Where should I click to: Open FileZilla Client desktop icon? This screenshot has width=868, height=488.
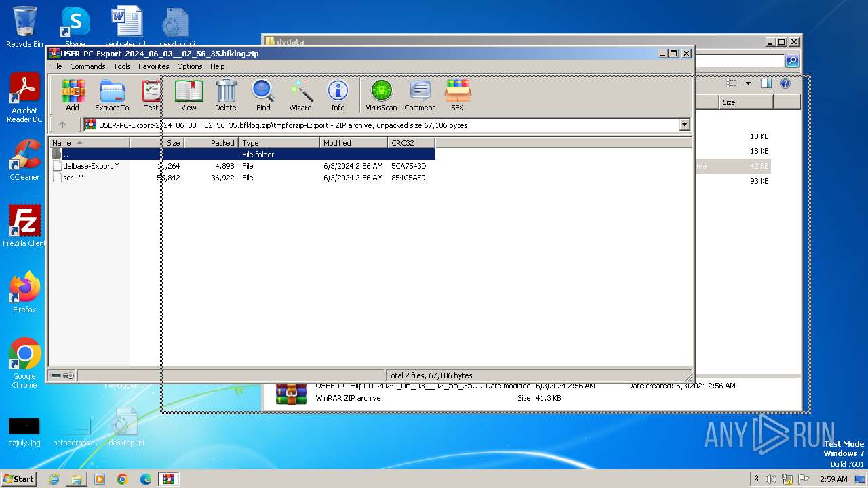[x=24, y=226]
